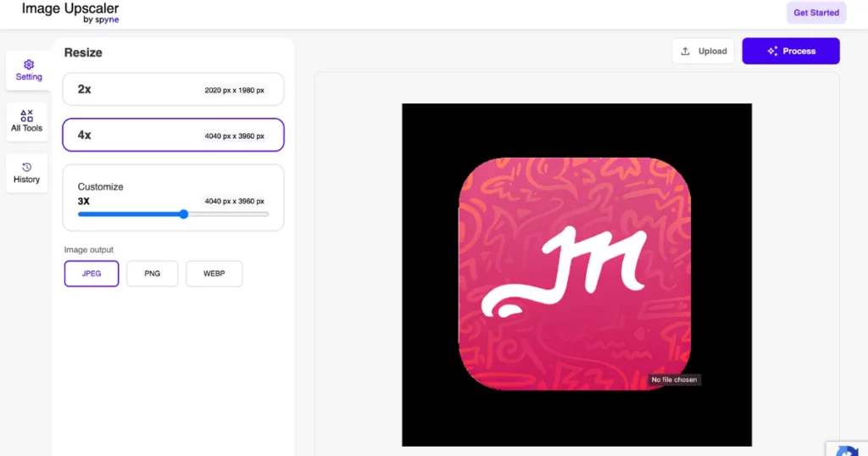Choose PNG as image output
Image resolution: width=868 pixels, height=456 pixels.
tap(153, 274)
